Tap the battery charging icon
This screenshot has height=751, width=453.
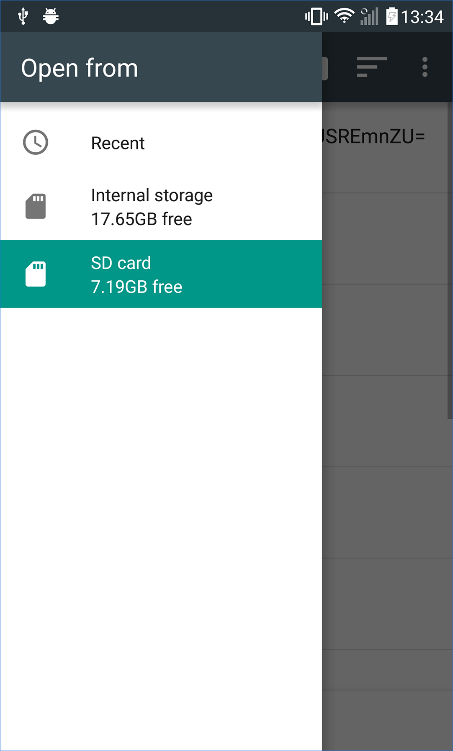pos(392,16)
